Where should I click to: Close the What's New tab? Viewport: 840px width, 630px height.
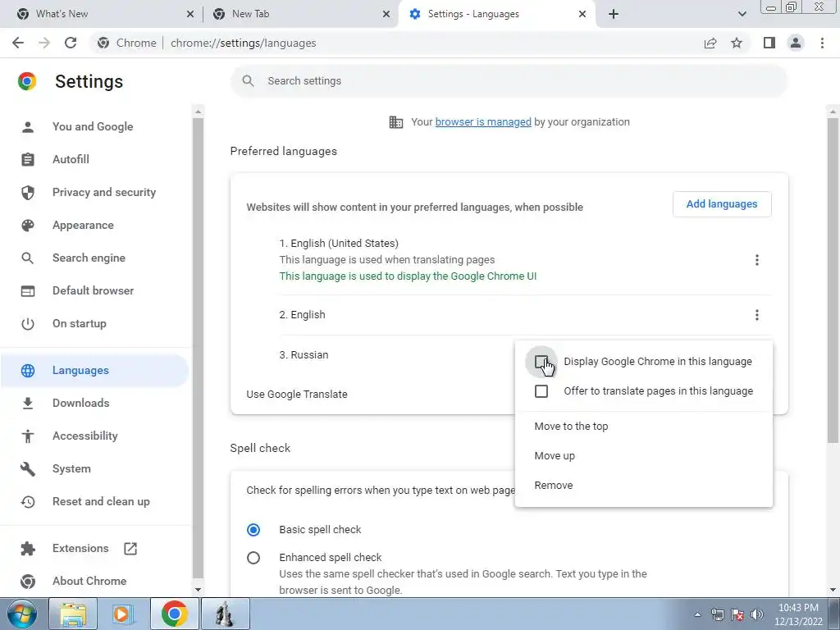[190, 14]
